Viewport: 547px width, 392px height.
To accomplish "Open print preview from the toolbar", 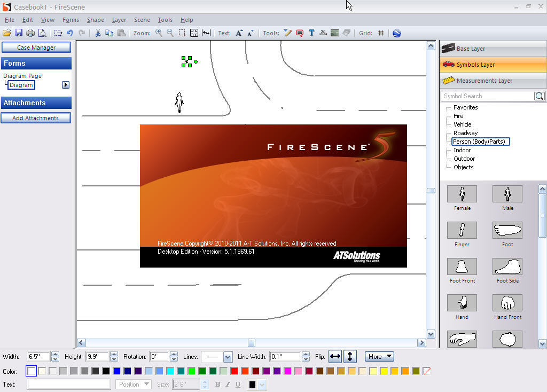I will coord(42,33).
